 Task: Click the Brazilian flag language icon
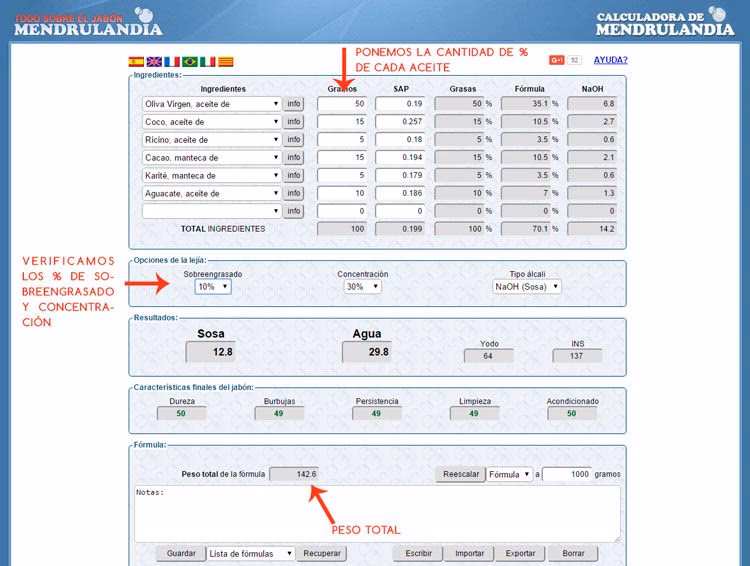(x=190, y=61)
